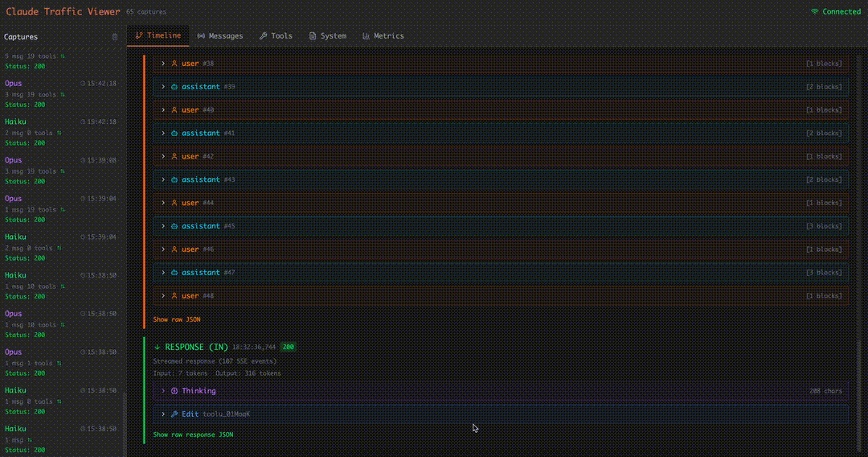
Task: Click the Show raw JSON link
Action: tap(177, 319)
